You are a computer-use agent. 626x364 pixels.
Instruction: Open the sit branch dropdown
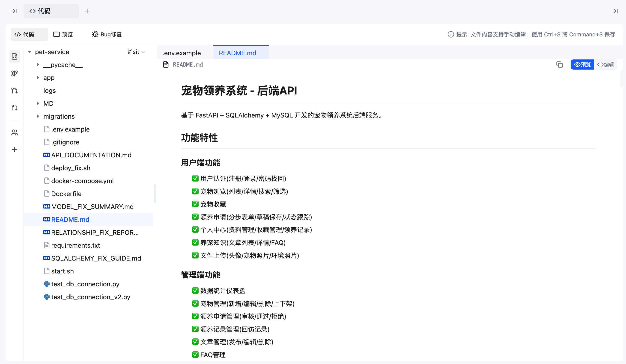click(136, 52)
